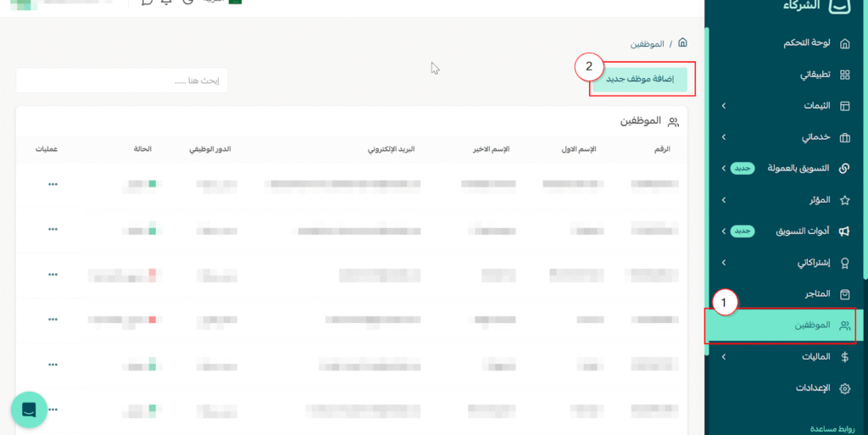Viewport: 868px width, 435px height.
Task: Expand the خدماتي submenu chevron
Action: 723,137
